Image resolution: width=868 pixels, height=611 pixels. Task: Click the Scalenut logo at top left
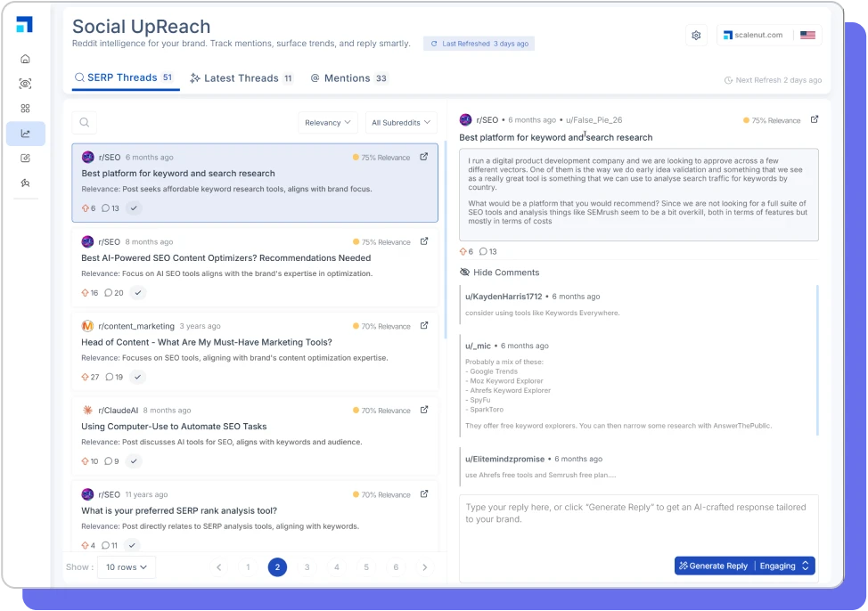click(x=24, y=24)
